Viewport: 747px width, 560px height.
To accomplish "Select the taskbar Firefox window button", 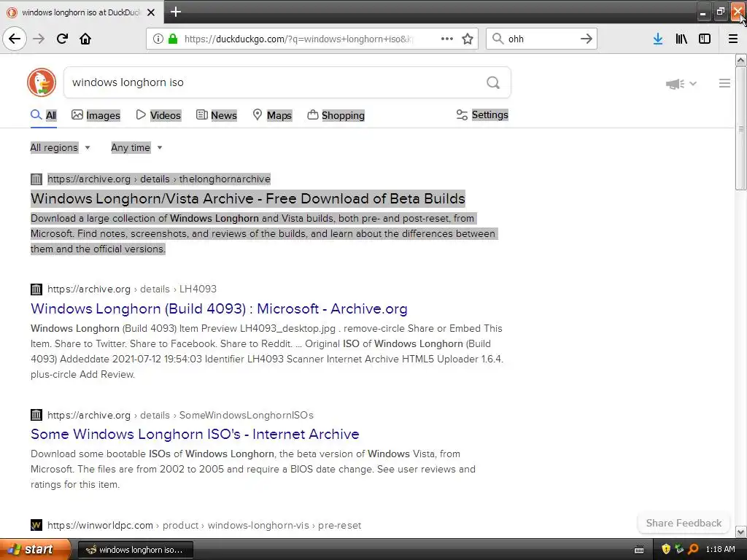I will point(135,550).
